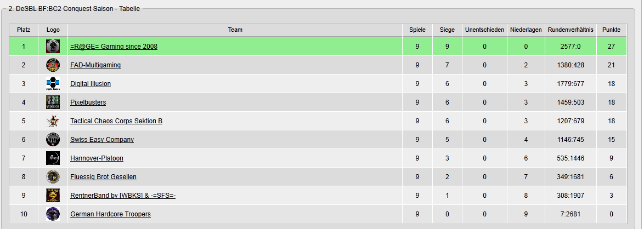Open Tactical Chaos Corps Sektion B link

(116, 121)
